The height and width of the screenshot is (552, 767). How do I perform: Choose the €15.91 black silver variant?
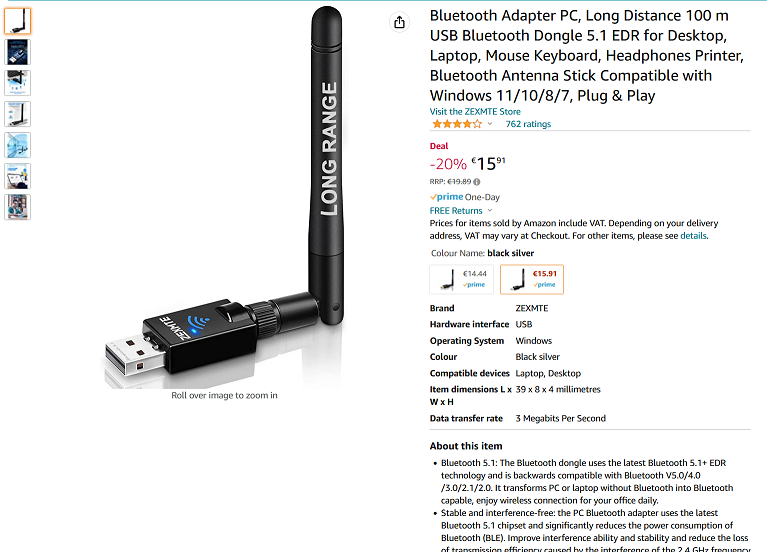(532, 279)
